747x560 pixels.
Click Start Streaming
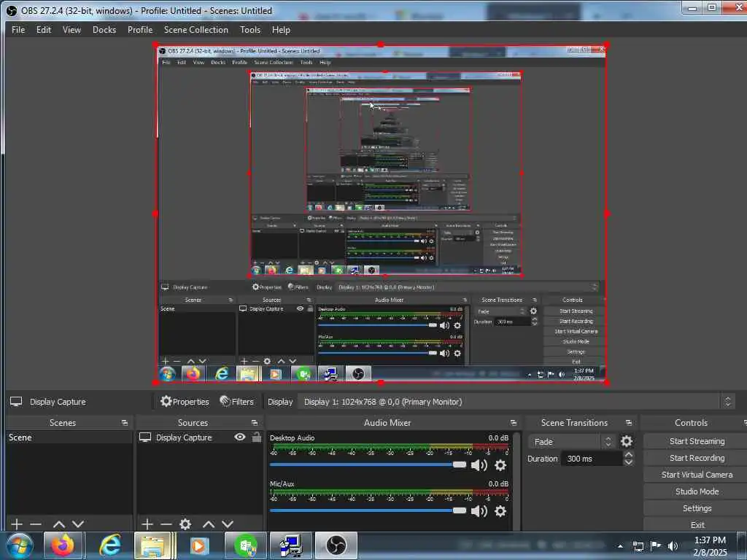(x=697, y=441)
